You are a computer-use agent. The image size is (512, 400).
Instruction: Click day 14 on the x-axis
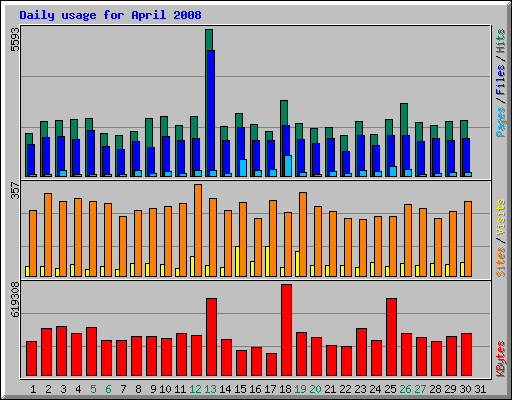pyautogui.click(x=225, y=389)
